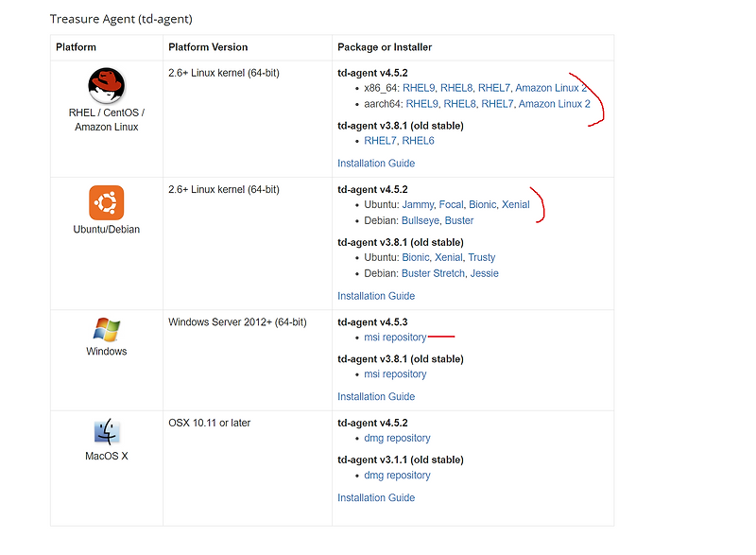Open the x86_64 RHEL8 package link
This screenshot has height=555, width=756.
455,88
